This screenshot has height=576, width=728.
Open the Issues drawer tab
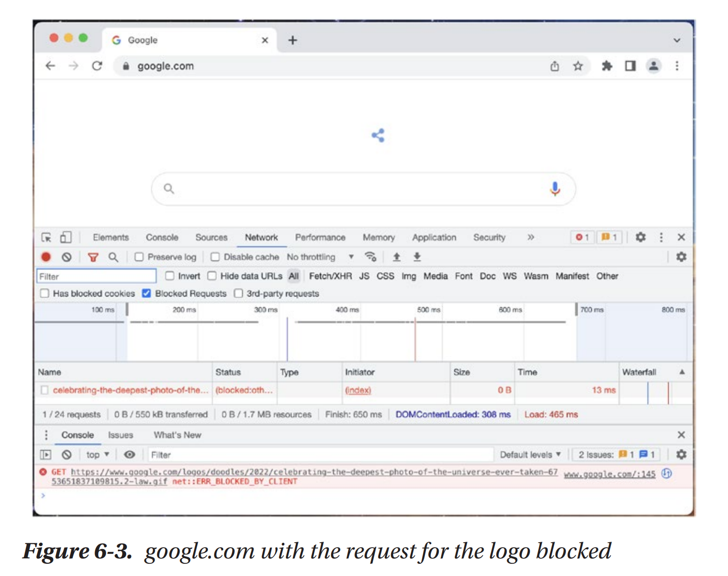click(x=120, y=435)
